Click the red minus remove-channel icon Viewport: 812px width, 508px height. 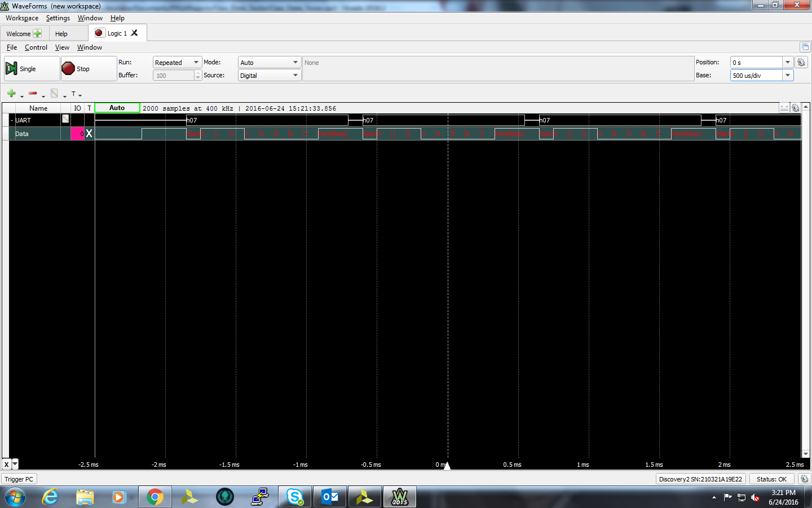click(33, 93)
